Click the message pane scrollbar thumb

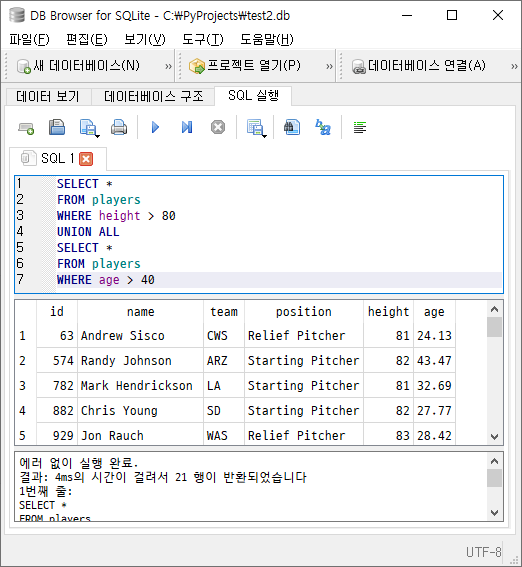[x=495, y=478]
